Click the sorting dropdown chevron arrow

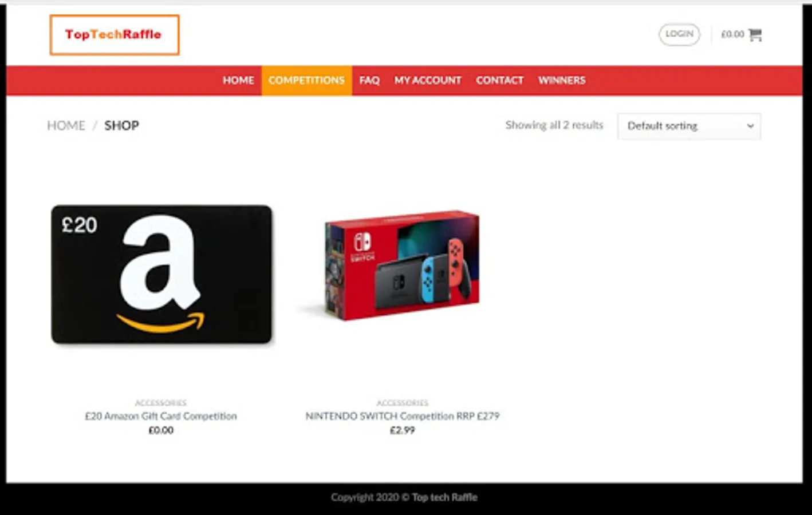point(750,126)
